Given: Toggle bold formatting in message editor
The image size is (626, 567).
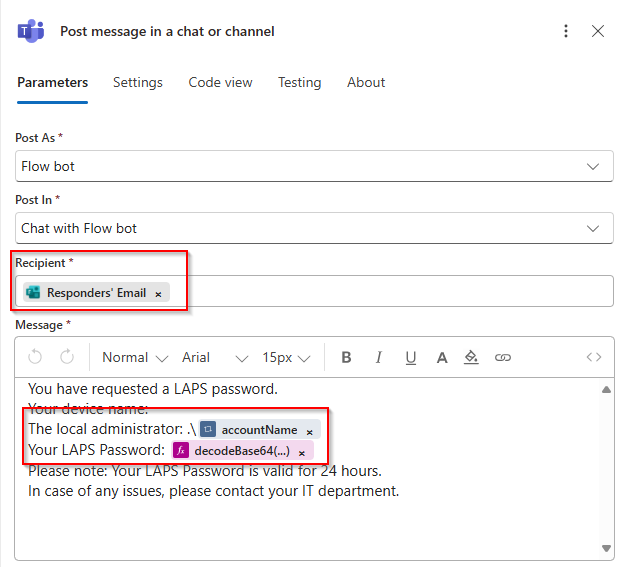Looking at the screenshot, I should (x=346, y=357).
